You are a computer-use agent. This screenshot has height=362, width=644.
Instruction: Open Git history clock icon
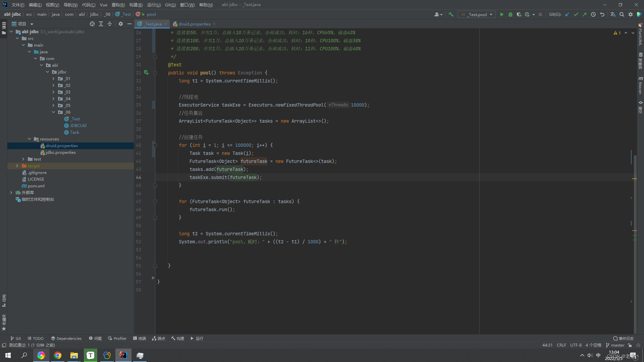(593, 14)
